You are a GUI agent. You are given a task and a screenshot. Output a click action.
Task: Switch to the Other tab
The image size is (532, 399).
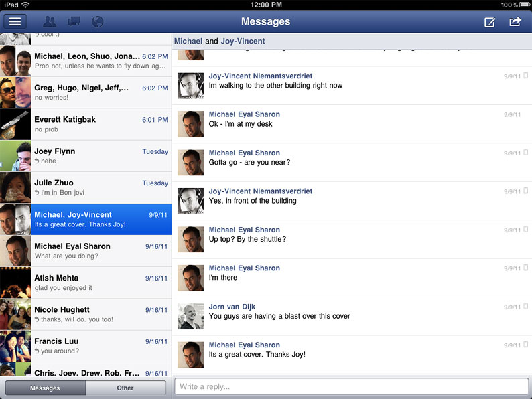coord(125,388)
